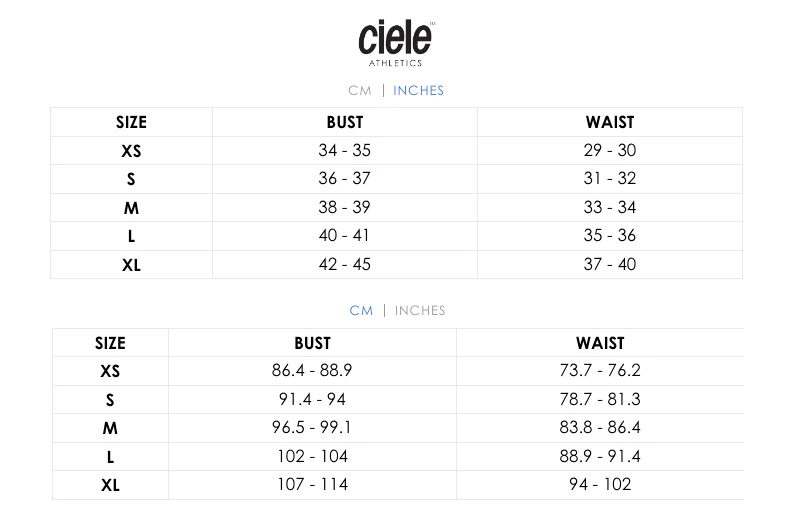
Task: Select INCHES toggle above the second table
Action: click(x=420, y=310)
